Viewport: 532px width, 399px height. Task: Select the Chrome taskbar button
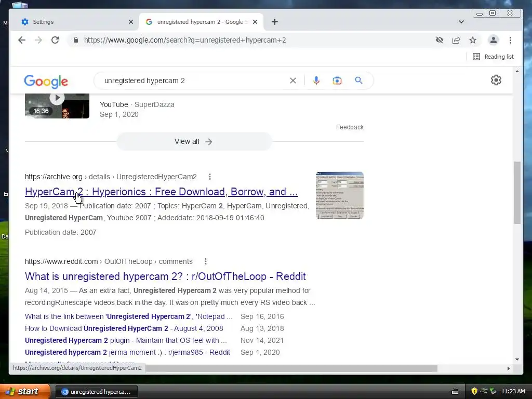point(96,392)
